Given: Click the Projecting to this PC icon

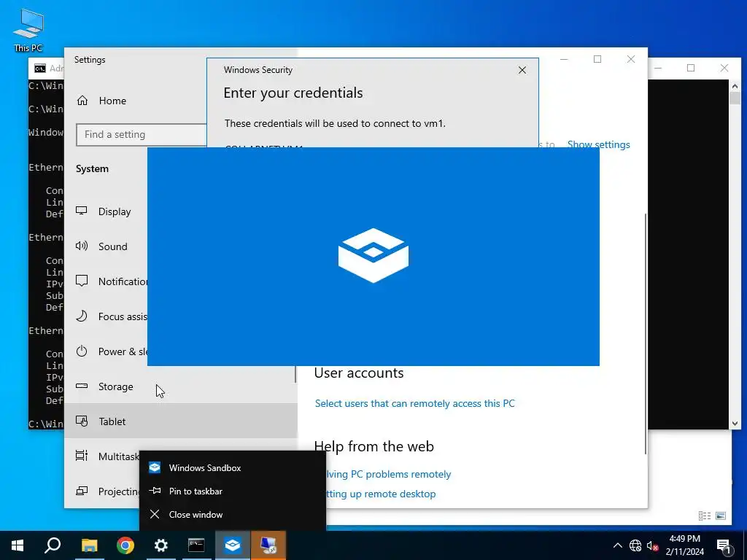Looking at the screenshot, I should point(82,491).
